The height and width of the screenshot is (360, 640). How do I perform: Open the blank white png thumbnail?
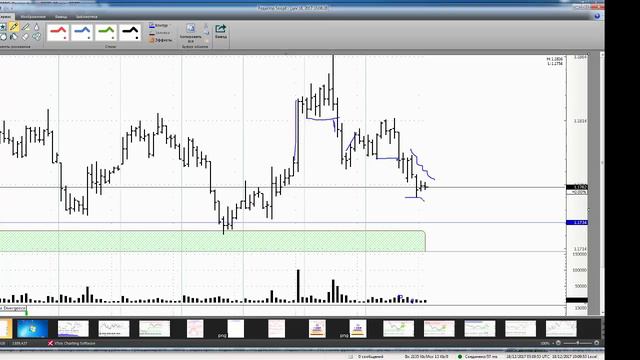[x=236, y=329]
